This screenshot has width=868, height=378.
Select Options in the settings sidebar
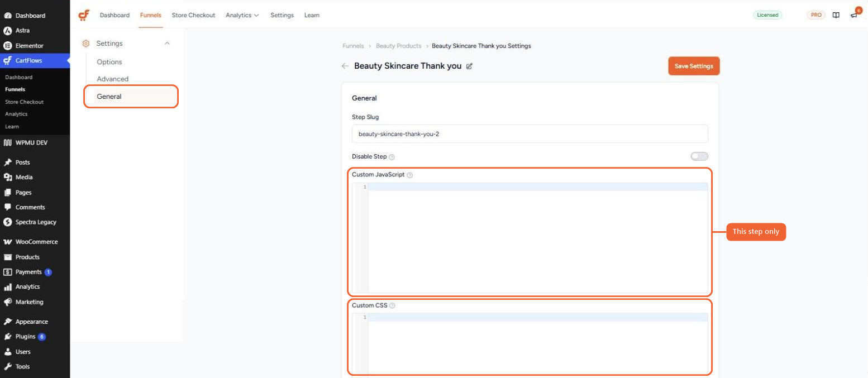[109, 62]
